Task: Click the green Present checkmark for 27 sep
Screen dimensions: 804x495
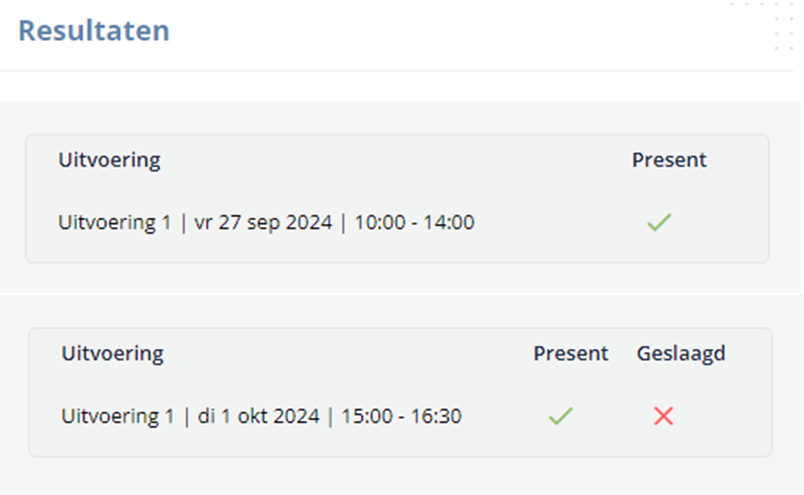Action: pos(659,222)
